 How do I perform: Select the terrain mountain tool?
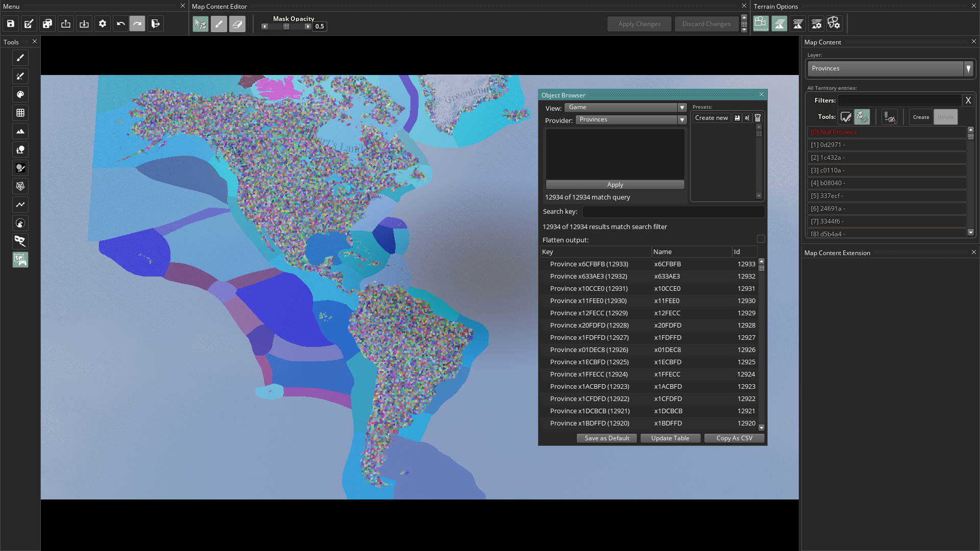point(20,131)
